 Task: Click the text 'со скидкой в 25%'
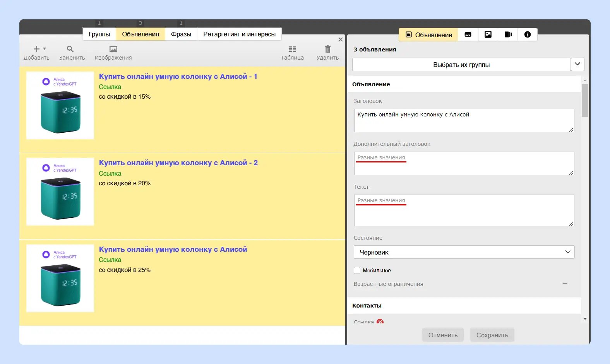(x=125, y=270)
